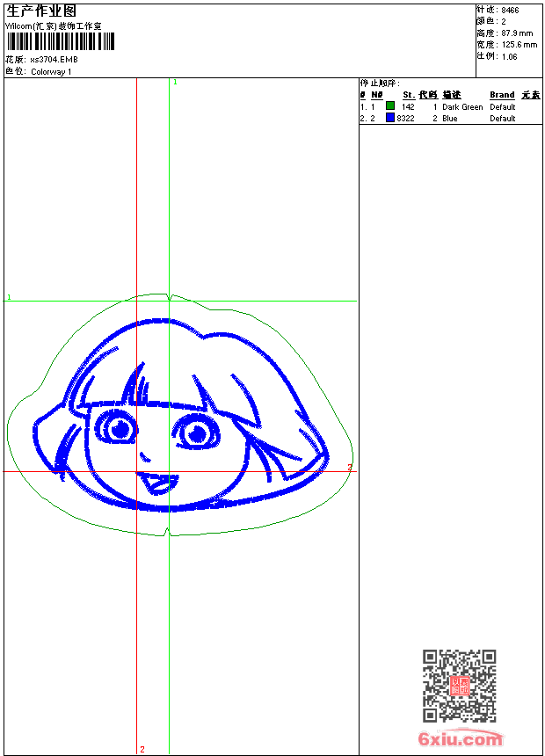
Task: Click the '元素' column header
Action: [x=531, y=95]
